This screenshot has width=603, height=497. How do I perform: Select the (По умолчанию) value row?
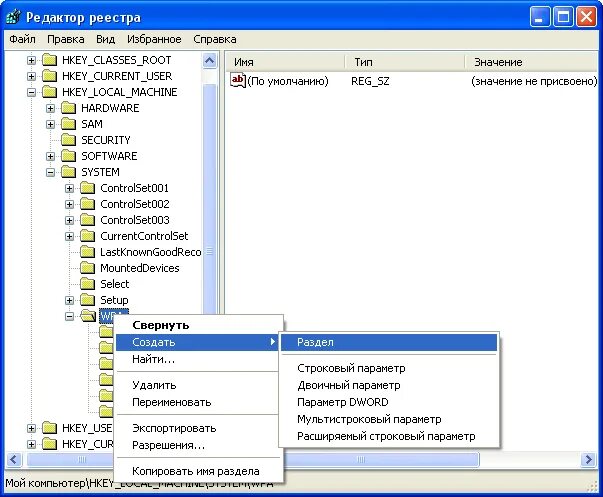(x=413, y=81)
